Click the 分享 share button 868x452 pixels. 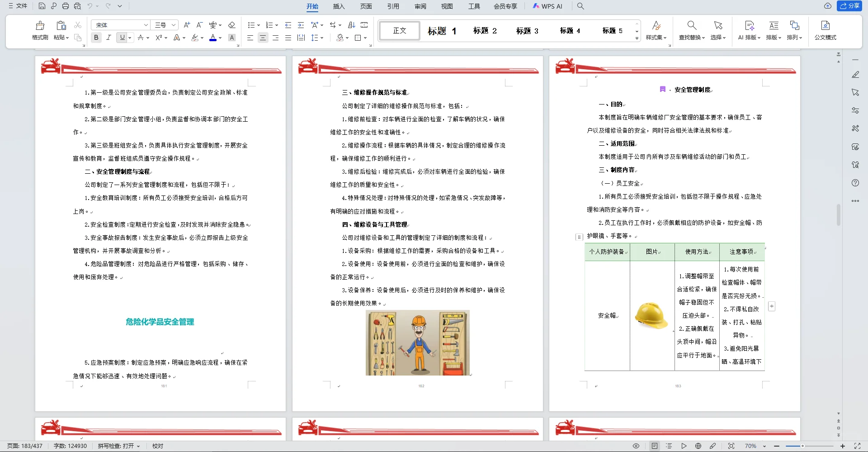coord(851,6)
